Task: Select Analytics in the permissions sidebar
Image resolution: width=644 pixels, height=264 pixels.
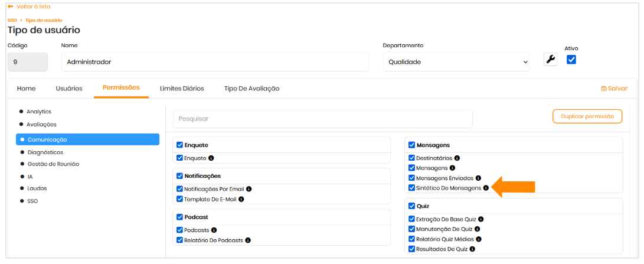Action: pos(39,112)
